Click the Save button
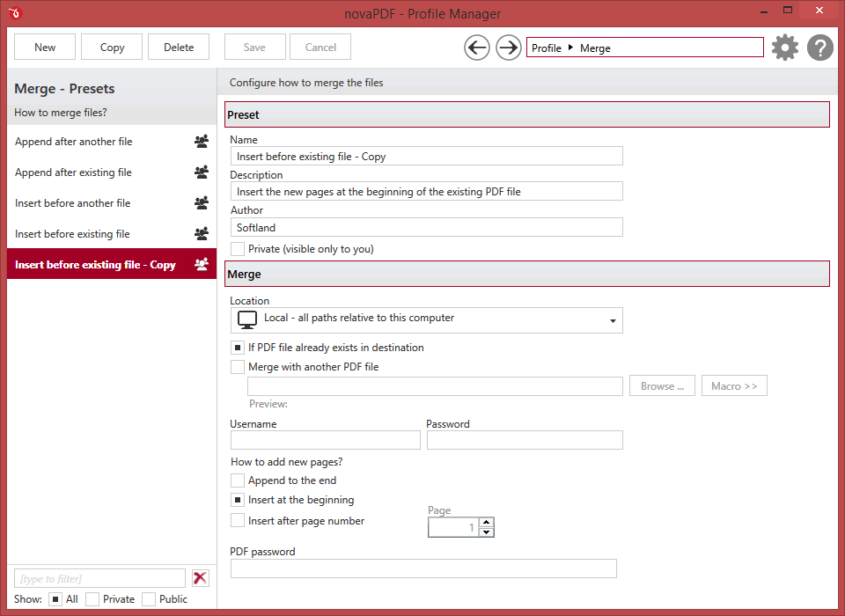Viewport: 845px width, 616px height. point(254,47)
